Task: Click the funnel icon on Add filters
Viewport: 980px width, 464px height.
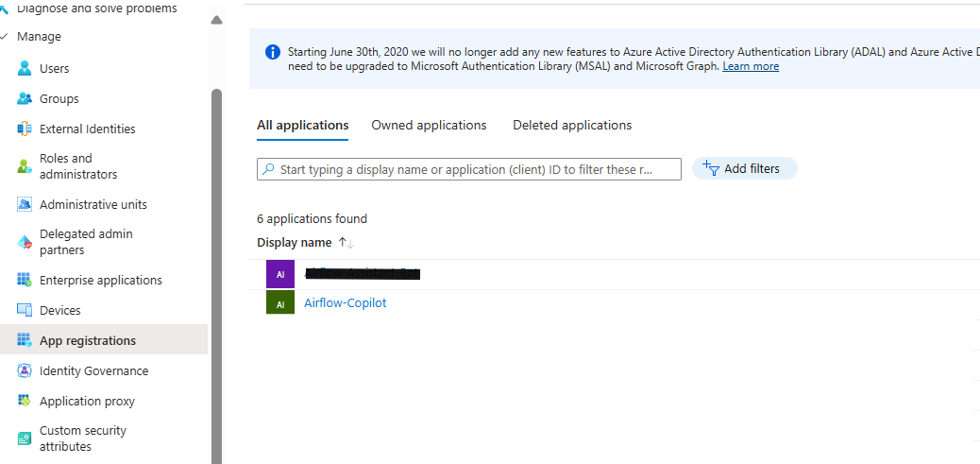Action: click(711, 169)
